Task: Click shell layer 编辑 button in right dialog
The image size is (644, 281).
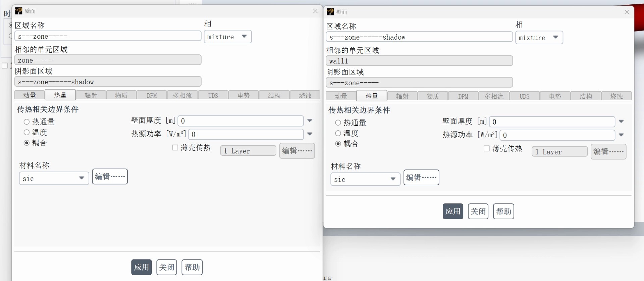Action: (608, 152)
